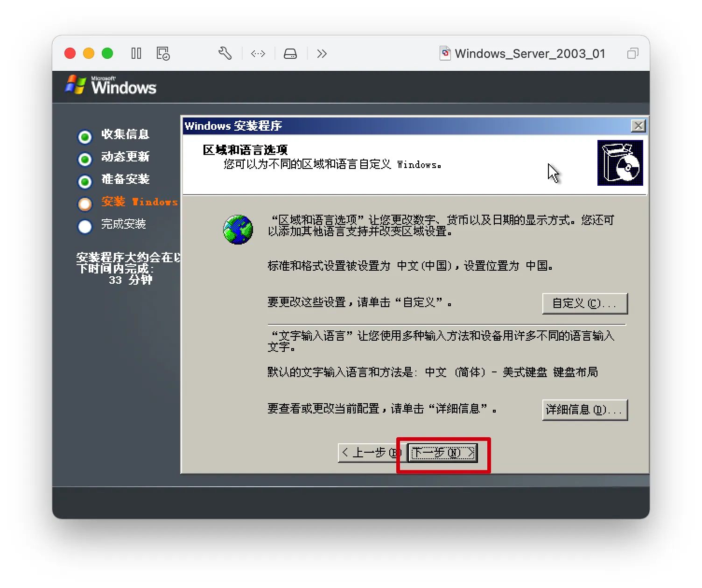Viewport: 702px width, 588px height.
Task: Click the Windows 安装程序 title bar text
Action: [x=233, y=126]
